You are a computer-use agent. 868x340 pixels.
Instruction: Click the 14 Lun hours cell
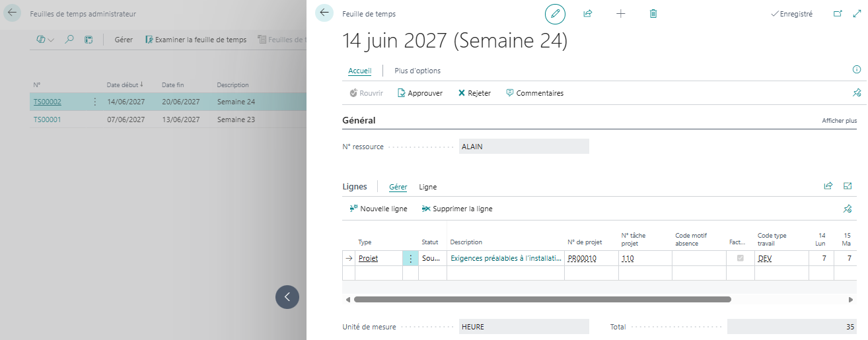click(822, 258)
